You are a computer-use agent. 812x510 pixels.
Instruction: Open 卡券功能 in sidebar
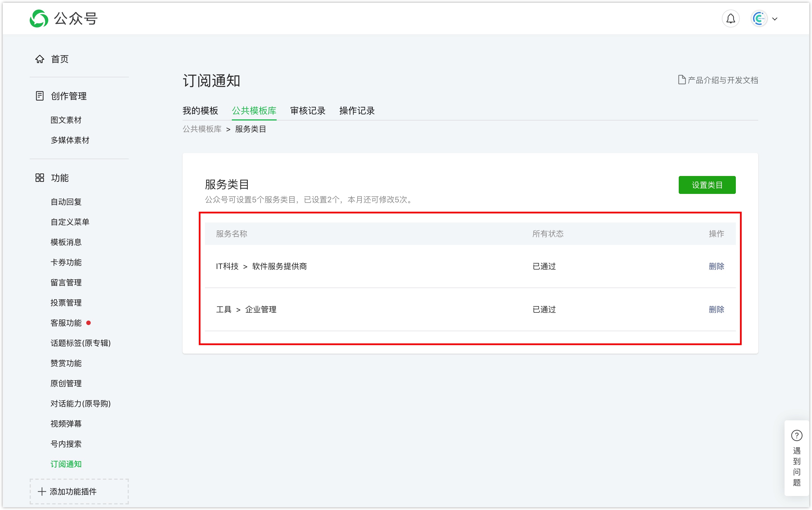pos(66,262)
